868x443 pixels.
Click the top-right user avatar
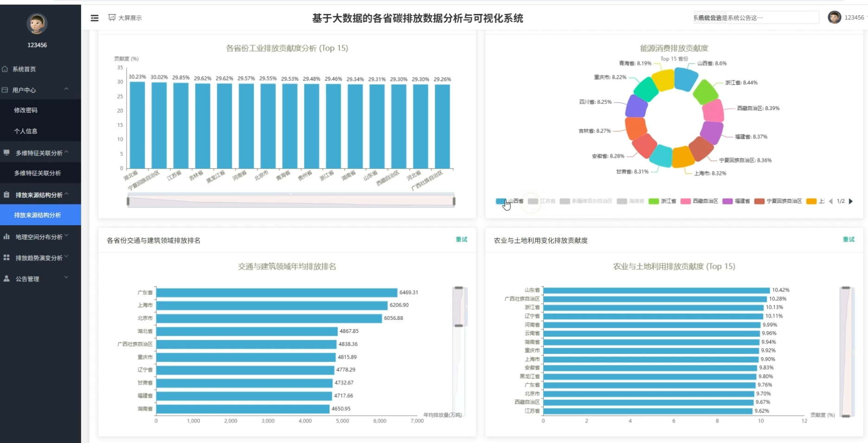(834, 18)
